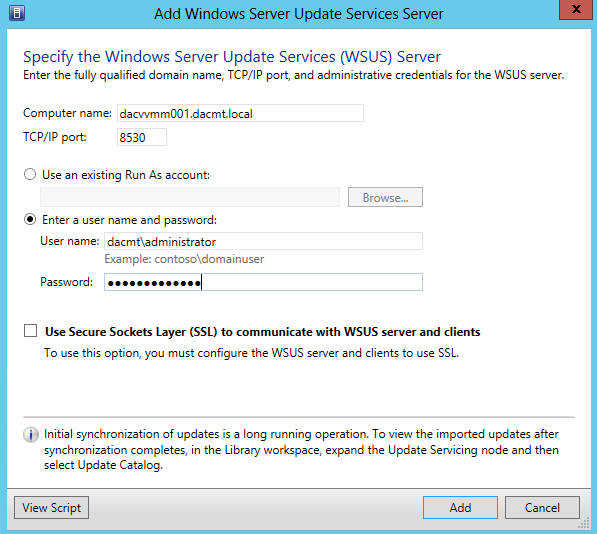
Task: Click the View Script button
Action: 51,507
